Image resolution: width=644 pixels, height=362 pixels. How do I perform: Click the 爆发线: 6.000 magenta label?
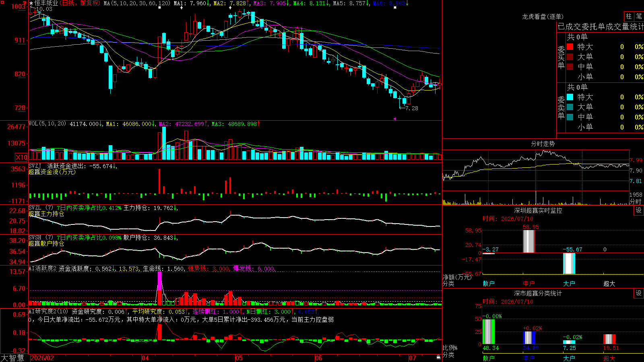[x=254, y=269]
